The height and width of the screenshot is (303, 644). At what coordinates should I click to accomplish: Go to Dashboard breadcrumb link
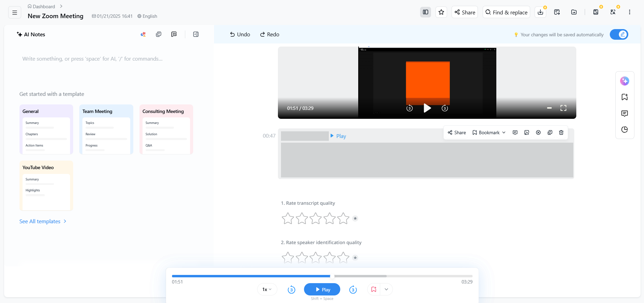click(x=41, y=7)
